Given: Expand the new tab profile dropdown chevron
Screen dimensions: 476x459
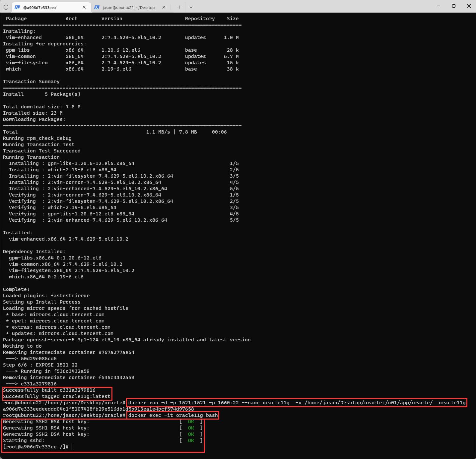Looking at the screenshot, I should click(x=191, y=7).
